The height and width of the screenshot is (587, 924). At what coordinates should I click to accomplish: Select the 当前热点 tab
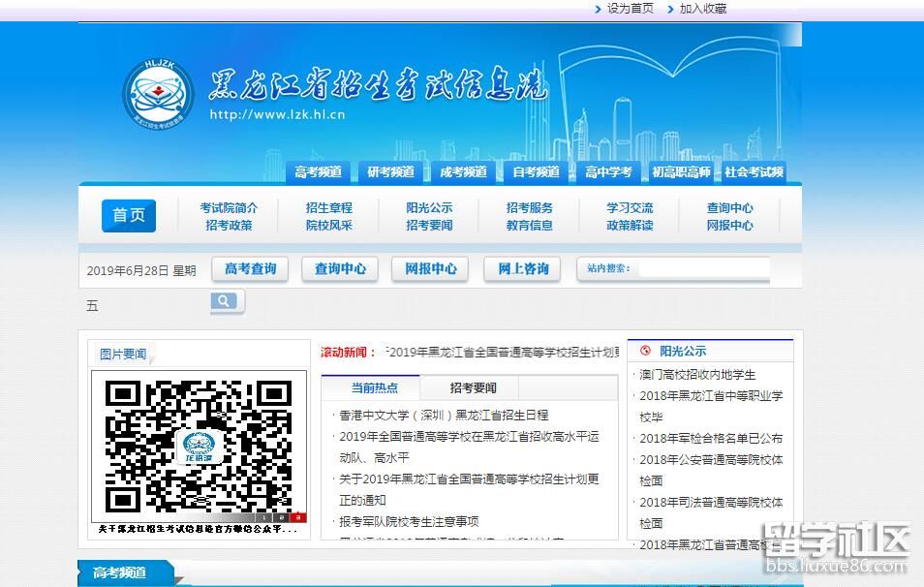374,387
